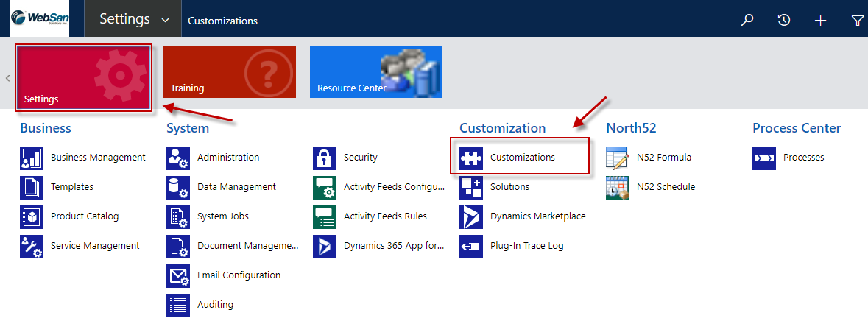Viewport: 868px width, 335px height.
Task: Open the Training tile
Action: coord(230,72)
